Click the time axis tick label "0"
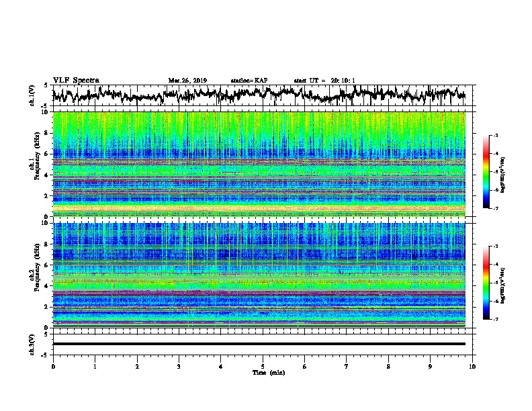 tap(53, 367)
